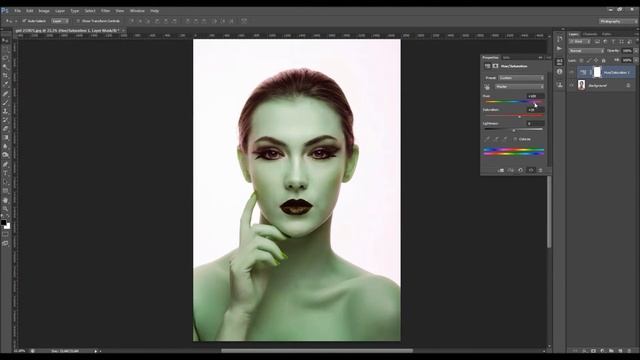Click the Saturation slider handle
The image size is (640, 360).
coord(520,117)
